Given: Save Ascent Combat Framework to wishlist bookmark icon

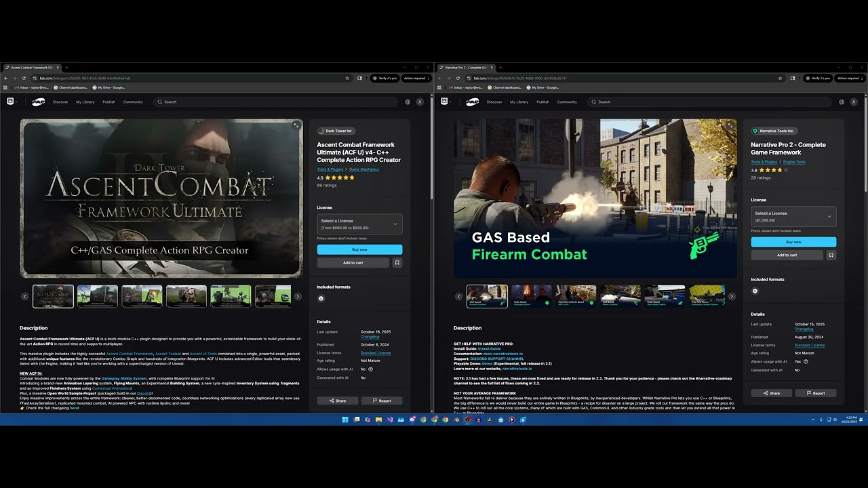Looking at the screenshot, I should [397, 262].
